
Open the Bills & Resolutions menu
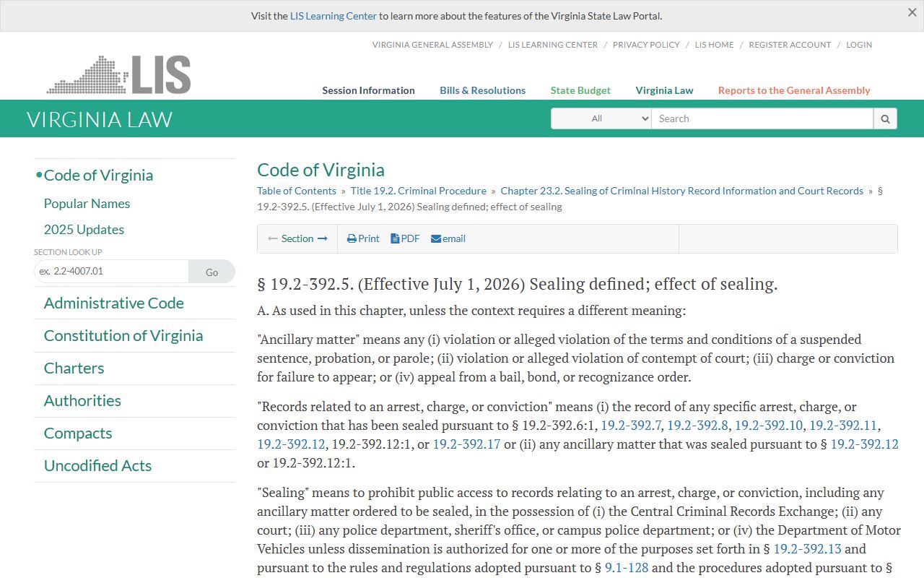(483, 90)
